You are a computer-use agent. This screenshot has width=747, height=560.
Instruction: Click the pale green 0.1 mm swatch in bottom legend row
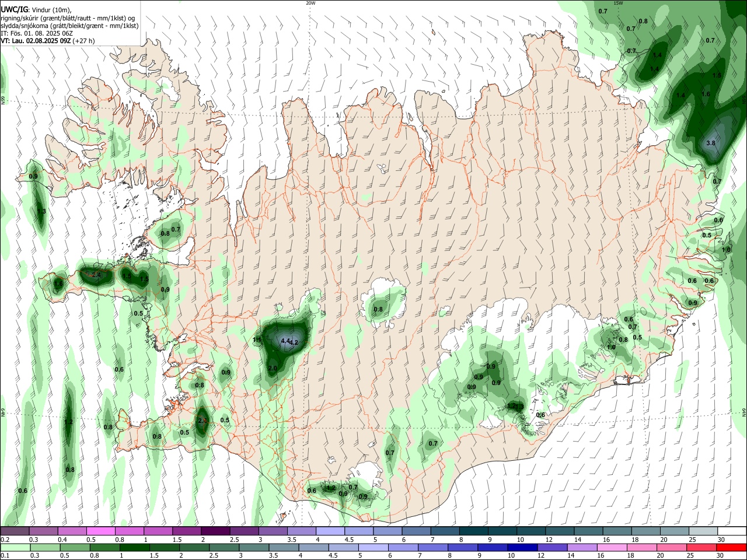(15, 547)
